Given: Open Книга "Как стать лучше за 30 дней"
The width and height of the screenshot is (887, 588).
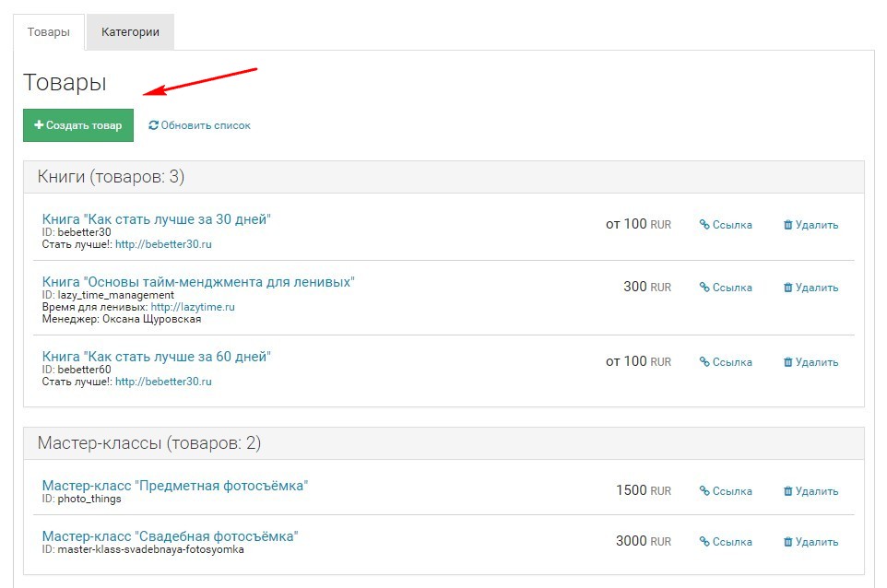Looking at the screenshot, I should [x=157, y=219].
